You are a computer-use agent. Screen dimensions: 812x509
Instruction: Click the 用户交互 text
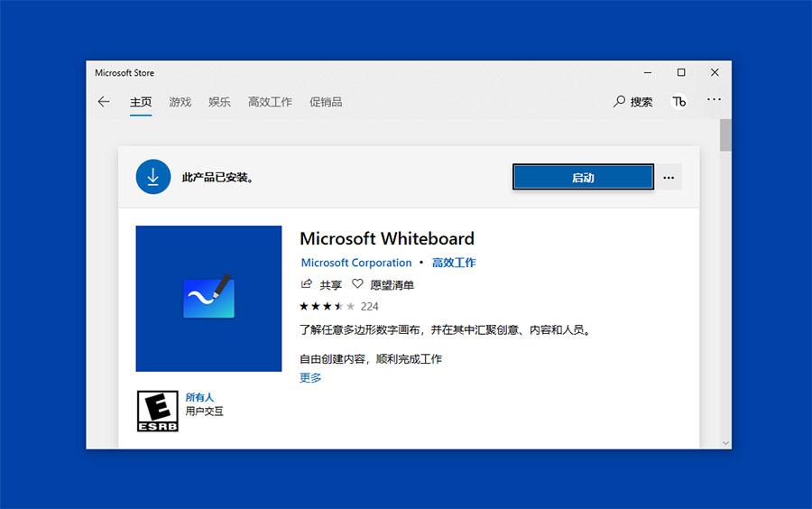205,412
